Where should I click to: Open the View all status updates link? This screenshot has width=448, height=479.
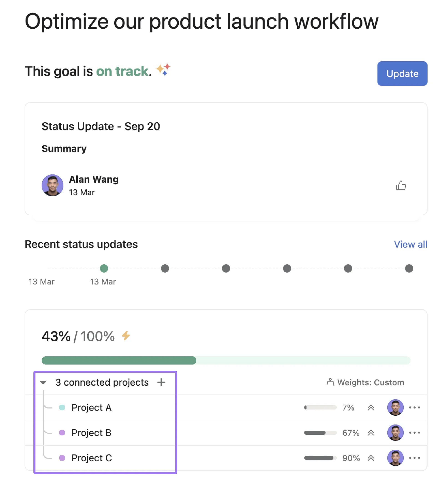[410, 244]
